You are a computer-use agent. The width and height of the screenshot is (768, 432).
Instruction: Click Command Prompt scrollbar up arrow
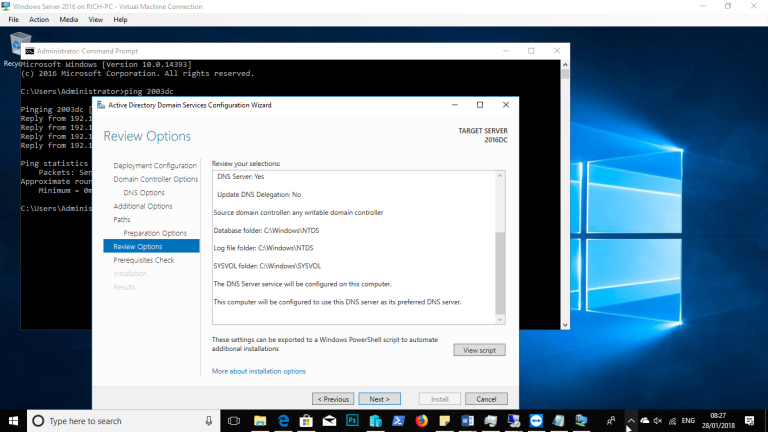tap(565, 65)
